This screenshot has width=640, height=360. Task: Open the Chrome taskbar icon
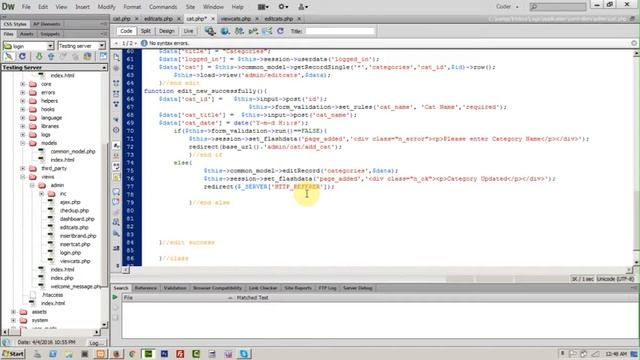pos(132,354)
